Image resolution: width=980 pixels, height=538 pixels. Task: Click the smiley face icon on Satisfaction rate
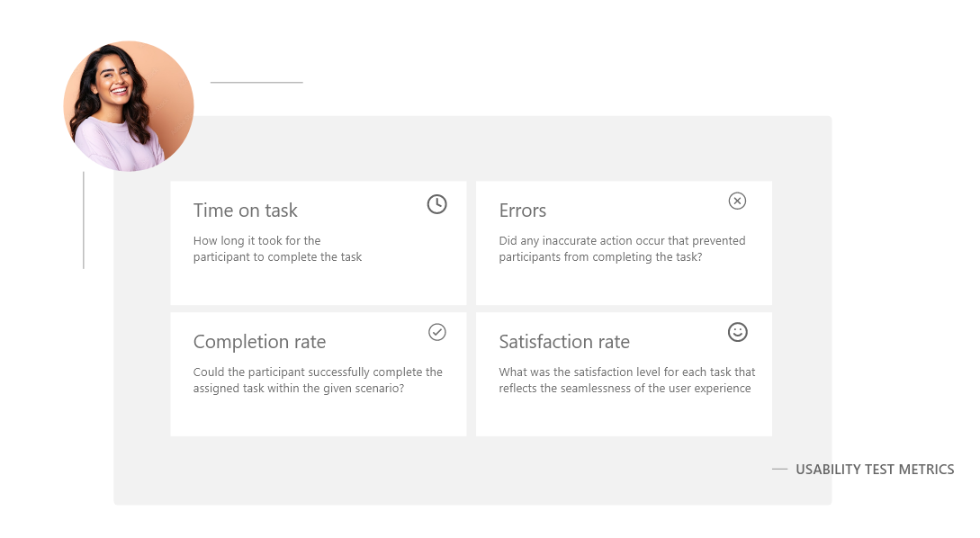(738, 332)
